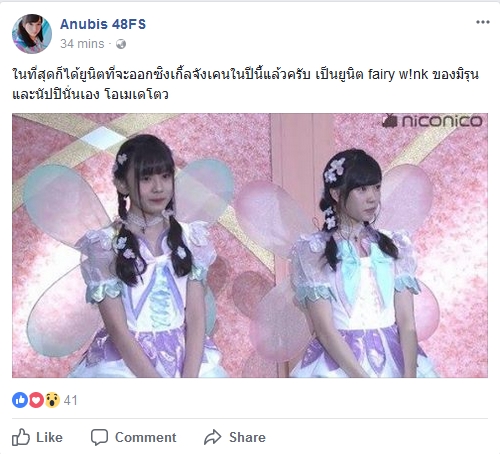Click the niconico watermark logo in photo
The height and width of the screenshot is (454, 500).
pyautogui.click(x=432, y=121)
